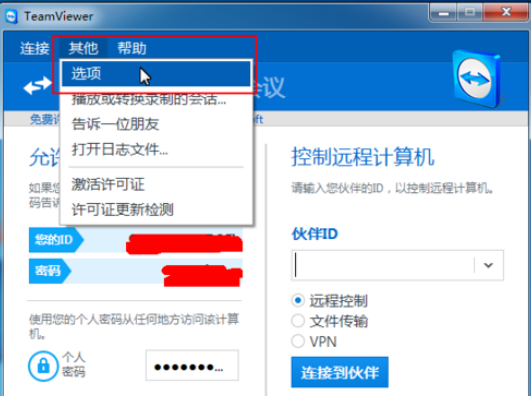Expand the 伙伴ID dropdown arrow
The width and height of the screenshot is (531, 396).
(x=488, y=265)
